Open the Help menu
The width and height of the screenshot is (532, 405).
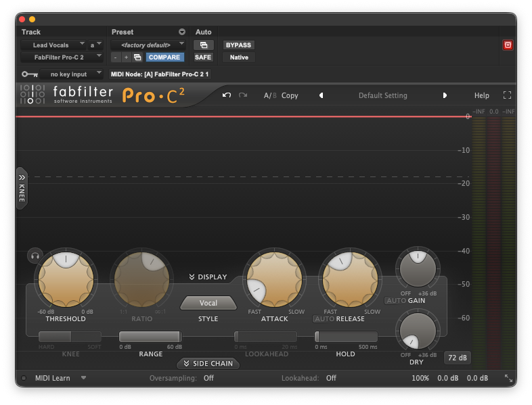click(481, 95)
